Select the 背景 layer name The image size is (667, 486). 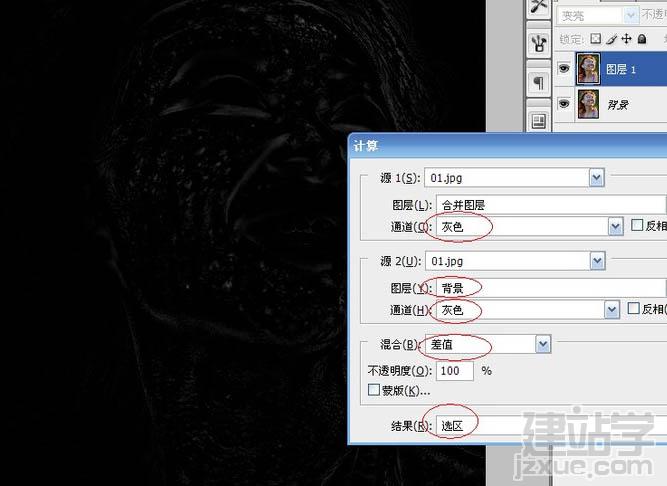[x=618, y=105]
